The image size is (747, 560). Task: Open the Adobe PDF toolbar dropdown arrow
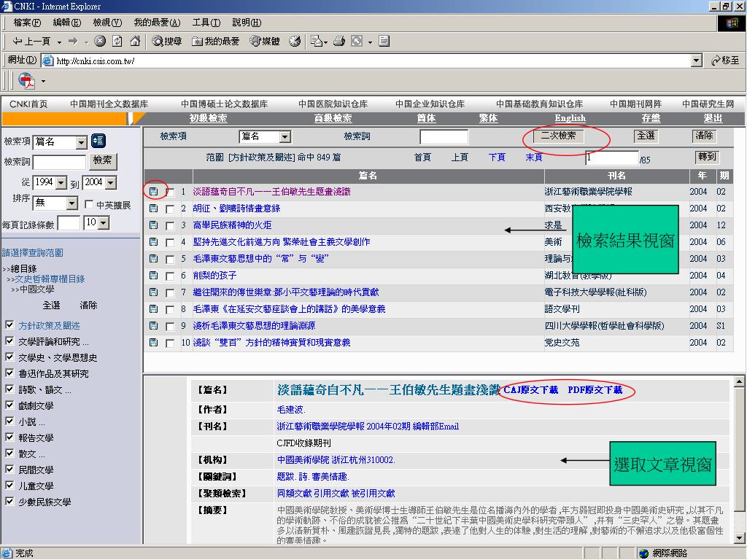(43, 81)
